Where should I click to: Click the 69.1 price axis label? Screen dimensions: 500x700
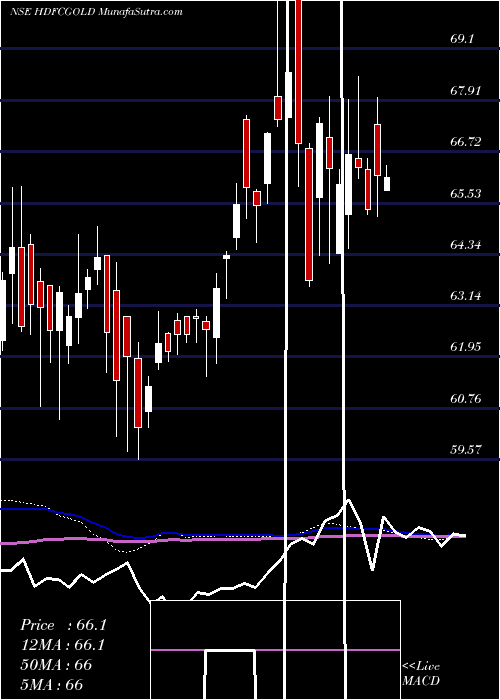pyautogui.click(x=463, y=39)
